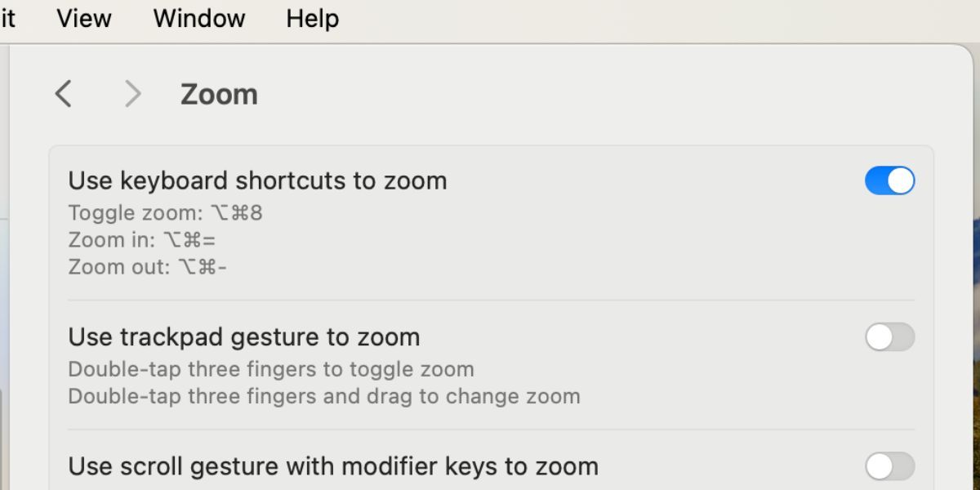
Task: Go forward using the right chevron
Action: pyautogui.click(x=132, y=94)
